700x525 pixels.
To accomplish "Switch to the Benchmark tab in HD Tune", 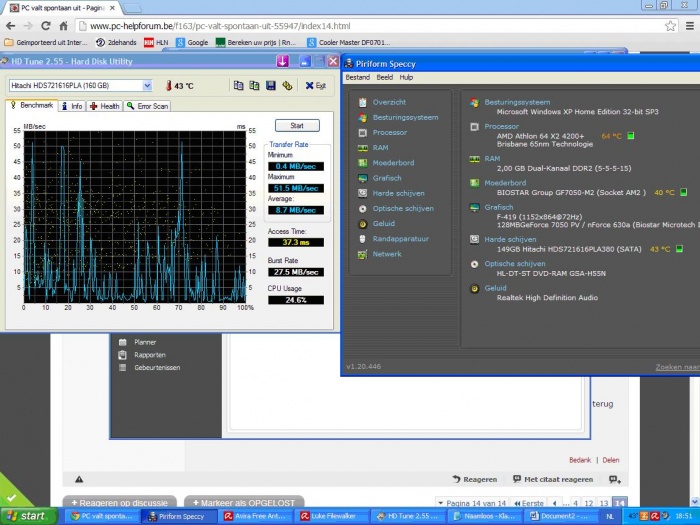I will click(32, 105).
